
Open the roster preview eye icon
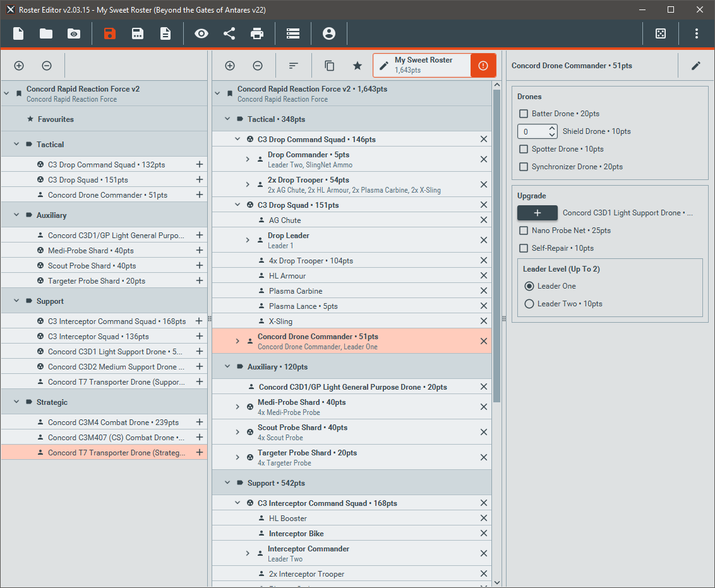[201, 33]
